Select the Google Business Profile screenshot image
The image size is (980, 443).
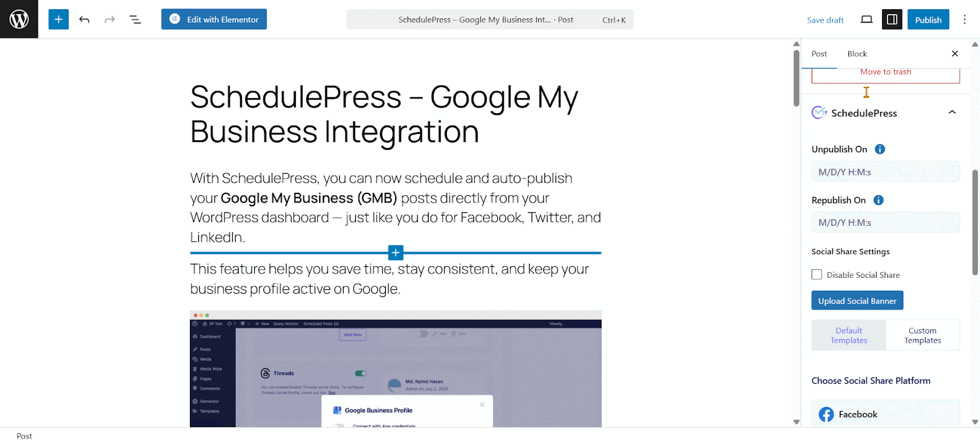click(x=396, y=369)
